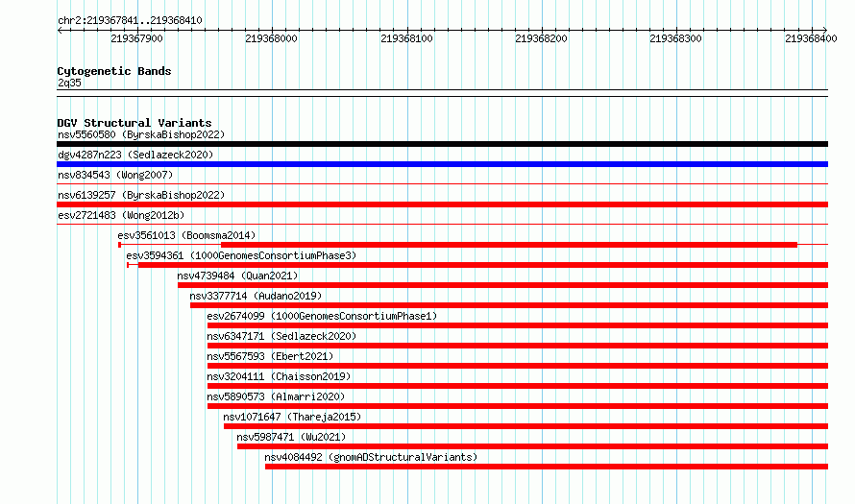Click ruler position 219368200

[x=542, y=38]
